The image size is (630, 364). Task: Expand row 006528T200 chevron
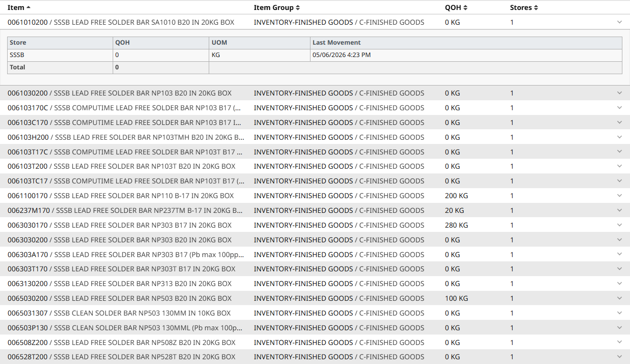[x=619, y=357]
